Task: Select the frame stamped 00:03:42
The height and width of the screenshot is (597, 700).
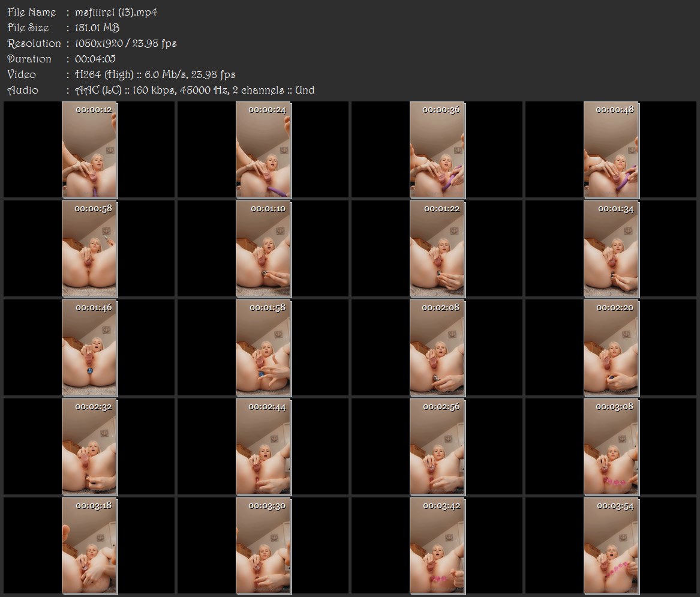Action: 437,546
